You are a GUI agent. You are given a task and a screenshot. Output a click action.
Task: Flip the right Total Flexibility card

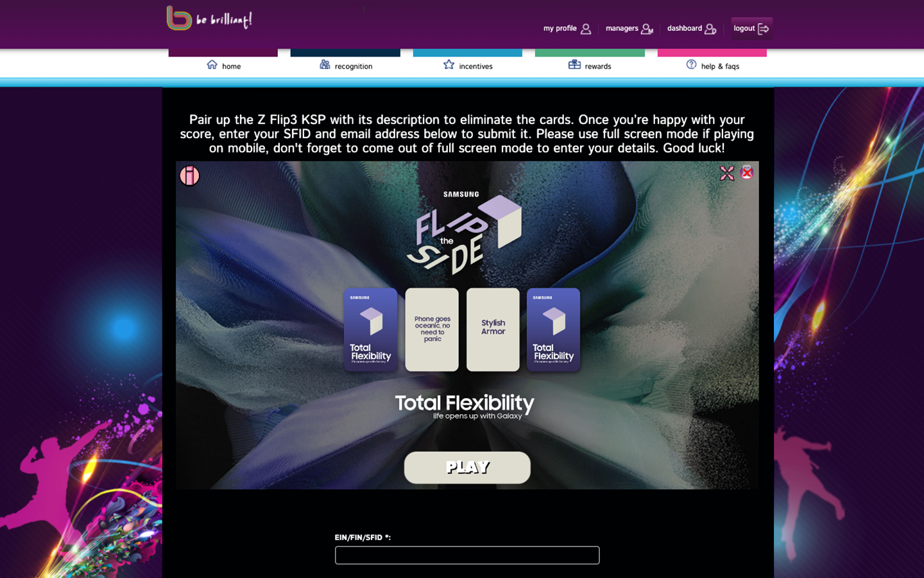pyautogui.click(x=554, y=329)
